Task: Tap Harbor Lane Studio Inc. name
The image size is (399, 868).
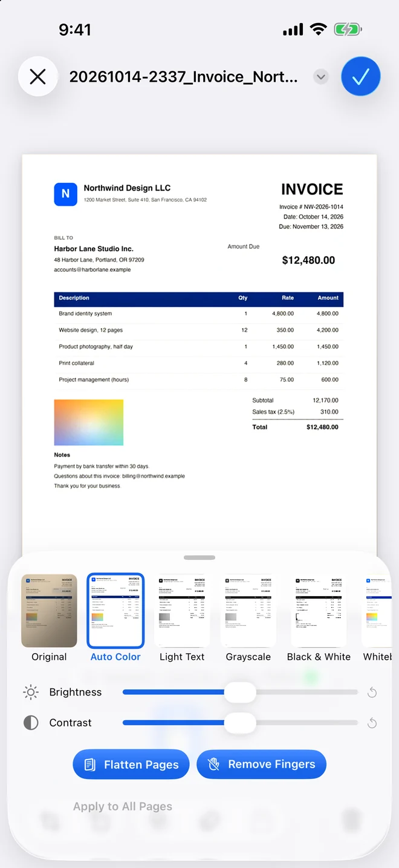Action: (x=94, y=249)
